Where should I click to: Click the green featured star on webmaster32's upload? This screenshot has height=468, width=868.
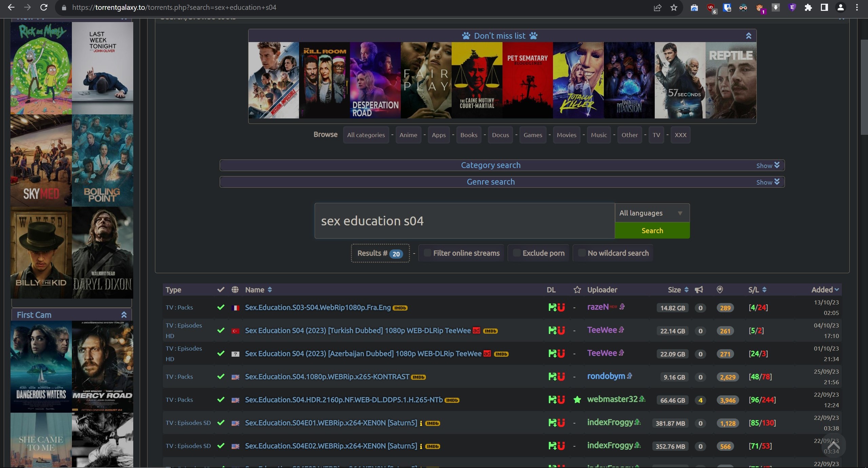click(577, 400)
